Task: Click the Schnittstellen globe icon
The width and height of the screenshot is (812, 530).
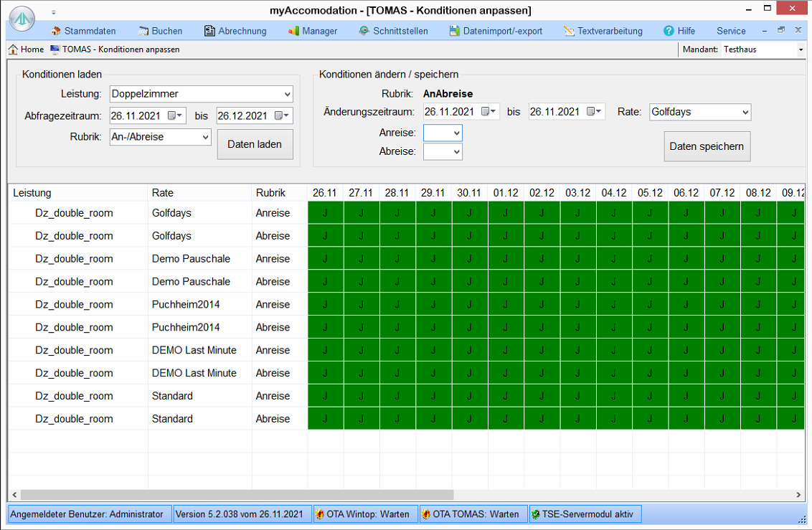Action: coord(364,31)
